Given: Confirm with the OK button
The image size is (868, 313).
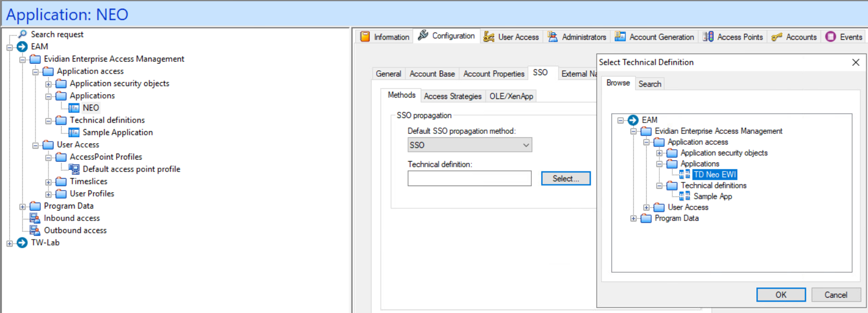Looking at the screenshot, I should coord(781,294).
